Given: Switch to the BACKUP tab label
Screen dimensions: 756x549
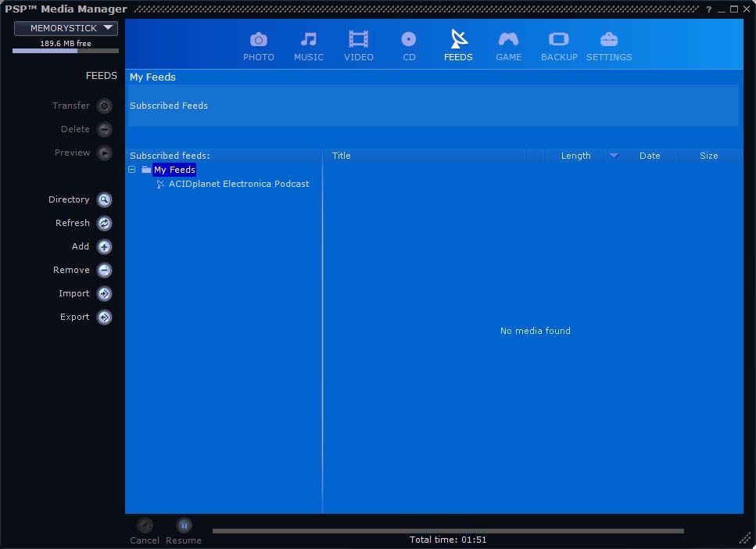Looking at the screenshot, I should tap(559, 57).
